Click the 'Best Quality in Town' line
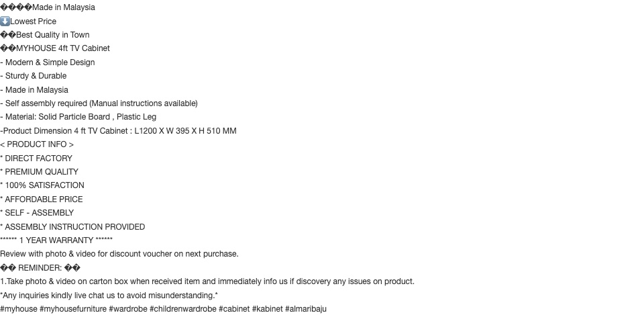 pyautogui.click(x=45, y=35)
